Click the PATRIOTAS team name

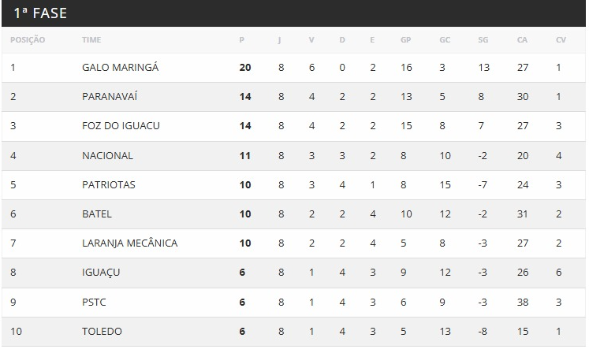click(109, 185)
